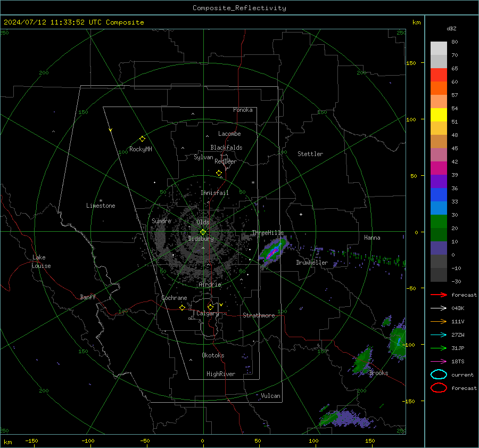479x448 pixels.
Task: Click the green echo cell above Brooks
Action: coord(364,360)
